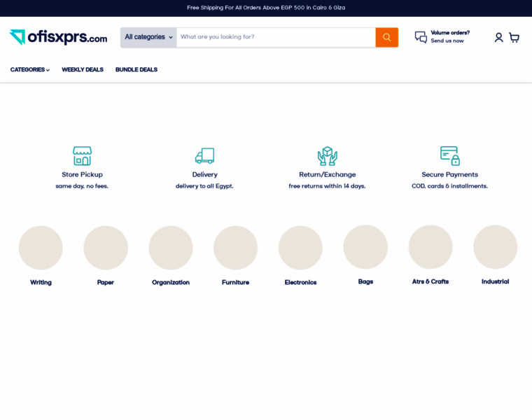532x420 pixels.
Task: Open WEEKLY DEALS menu item
Action: [x=83, y=69]
